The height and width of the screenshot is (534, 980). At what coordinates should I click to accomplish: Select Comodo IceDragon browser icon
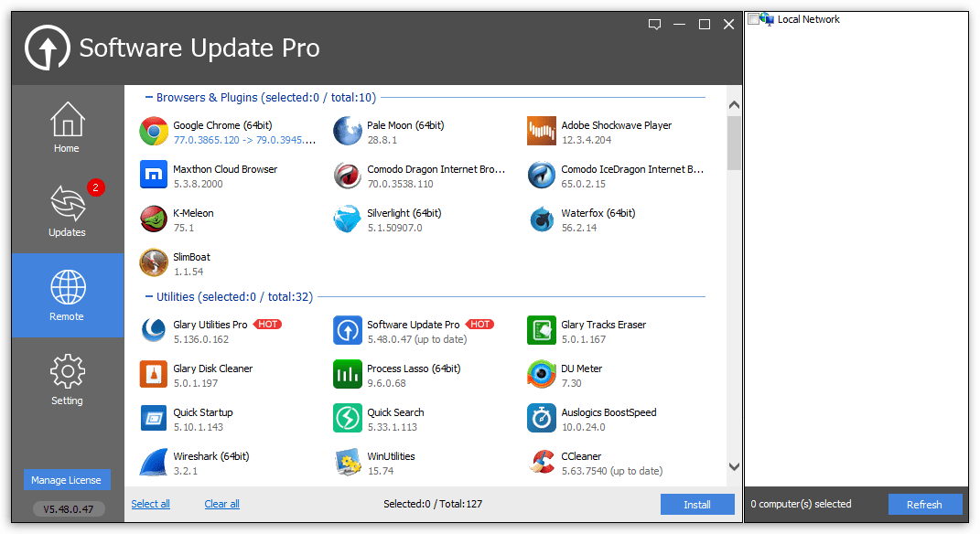tap(542, 175)
